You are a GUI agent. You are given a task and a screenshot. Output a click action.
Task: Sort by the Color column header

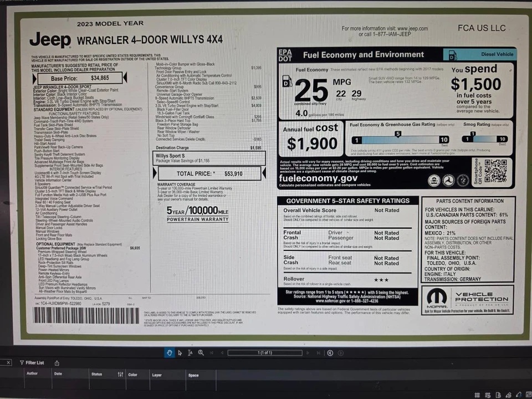click(x=132, y=375)
